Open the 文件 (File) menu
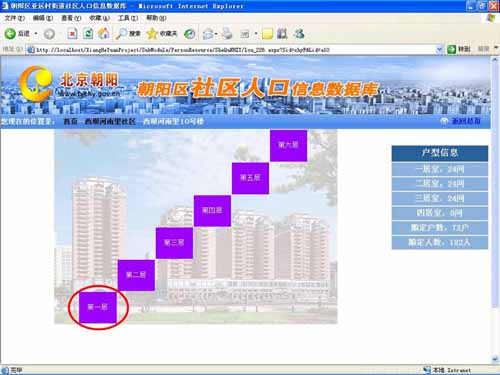 point(14,18)
